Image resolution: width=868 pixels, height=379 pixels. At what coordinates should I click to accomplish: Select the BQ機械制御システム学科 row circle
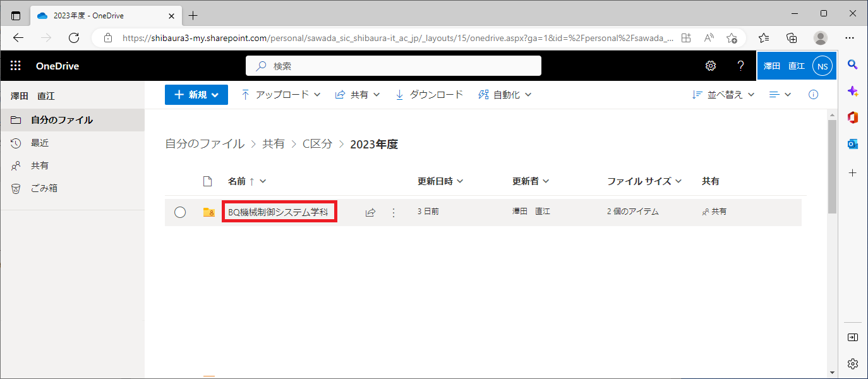click(x=180, y=212)
